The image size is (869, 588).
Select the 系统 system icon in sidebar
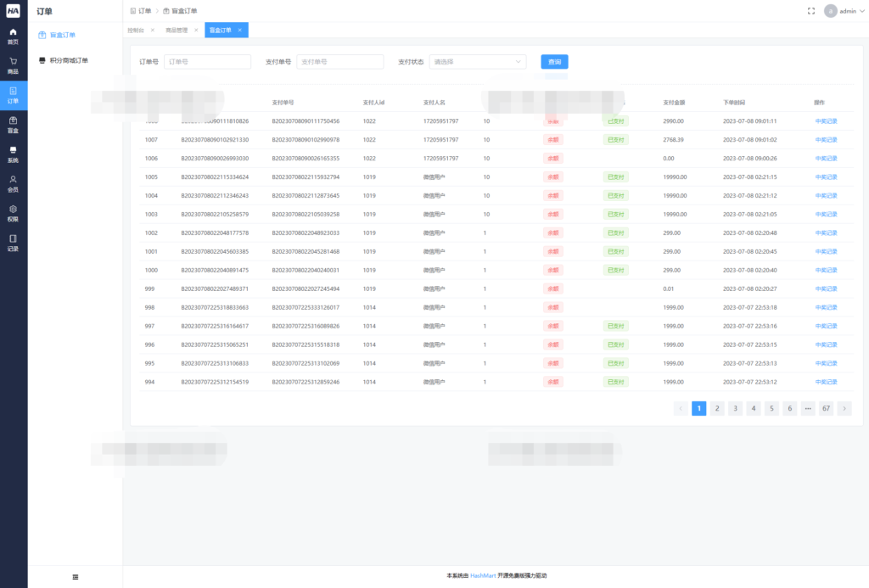point(13,155)
